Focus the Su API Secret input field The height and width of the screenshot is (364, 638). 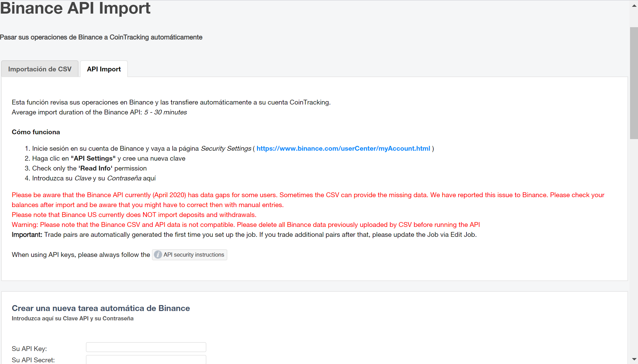tap(146, 360)
